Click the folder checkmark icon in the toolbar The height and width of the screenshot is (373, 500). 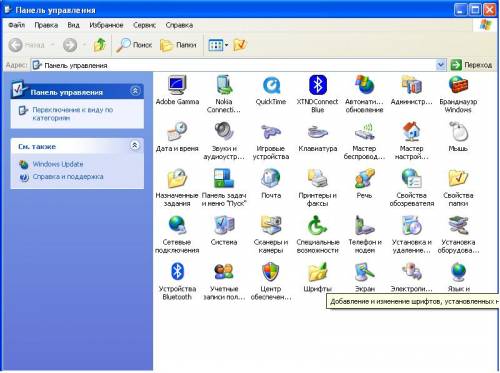[x=240, y=45]
